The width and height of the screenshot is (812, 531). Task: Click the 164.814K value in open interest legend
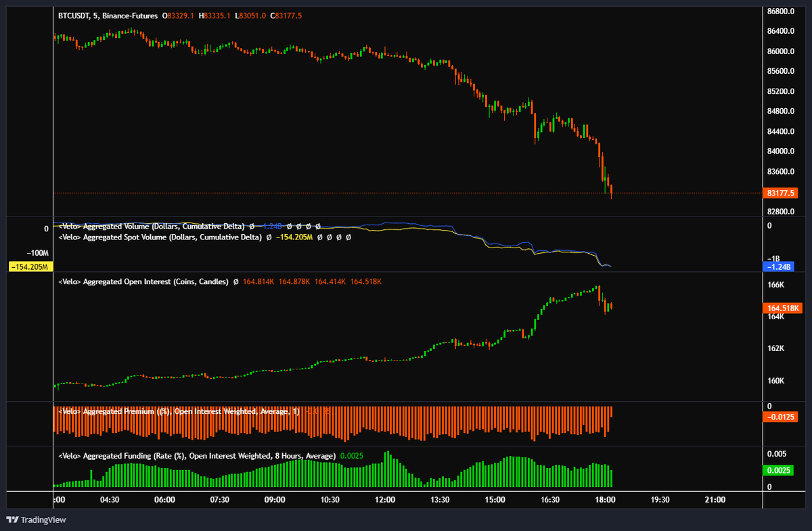(x=258, y=281)
